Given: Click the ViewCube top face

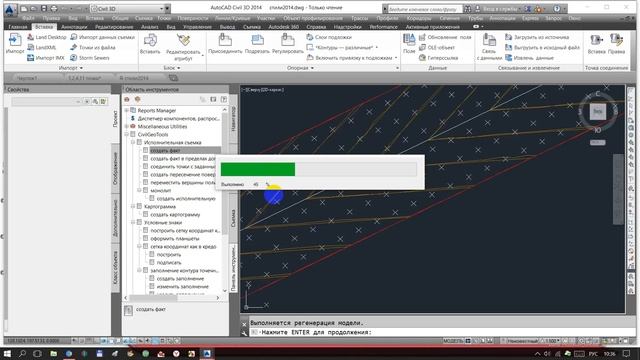Looking at the screenshot, I should click(x=598, y=111).
